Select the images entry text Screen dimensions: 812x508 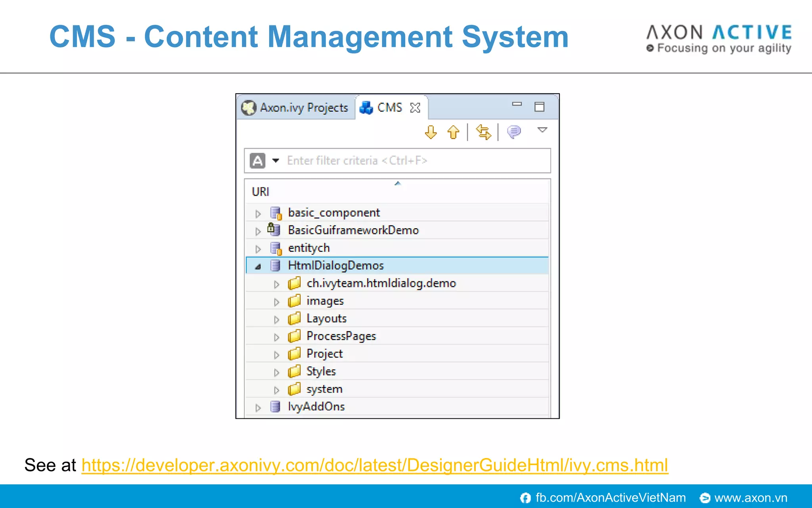tap(325, 301)
